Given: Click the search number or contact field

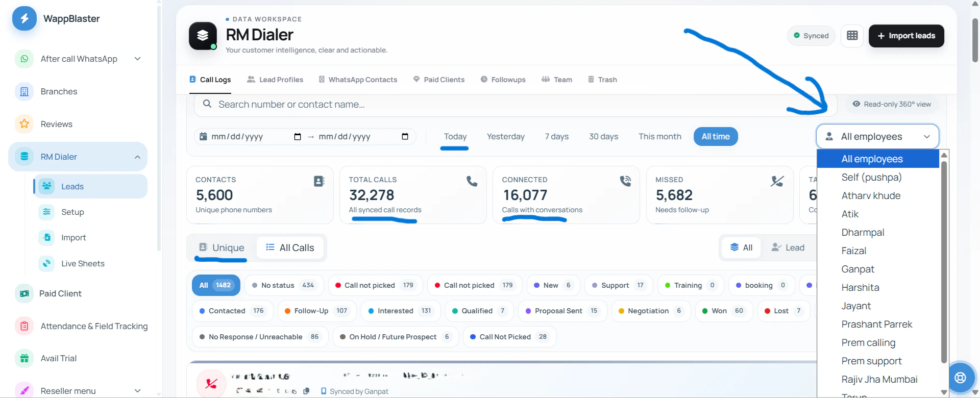Looking at the screenshot, I should coord(516,105).
